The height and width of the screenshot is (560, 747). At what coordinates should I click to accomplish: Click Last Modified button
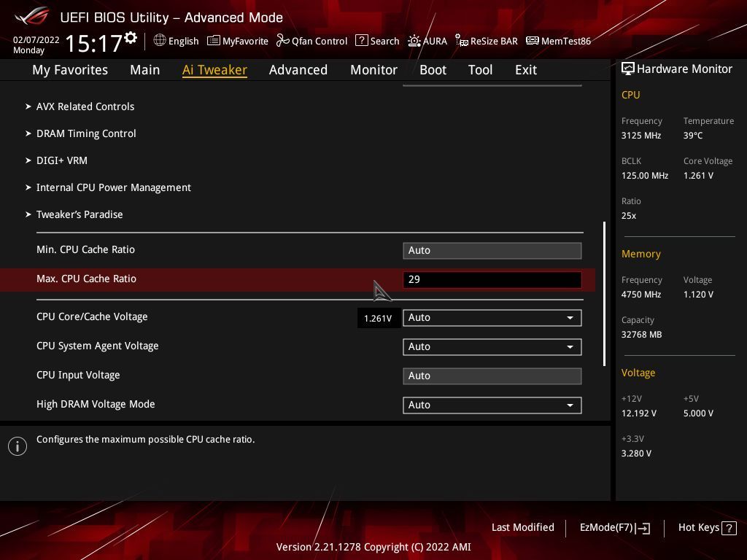click(522, 528)
